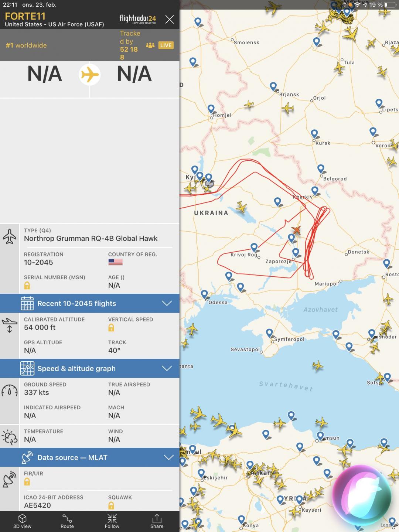Tap the locked Vertical Speed padlock
Screen dimensions: 399x532
[x=111, y=328]
